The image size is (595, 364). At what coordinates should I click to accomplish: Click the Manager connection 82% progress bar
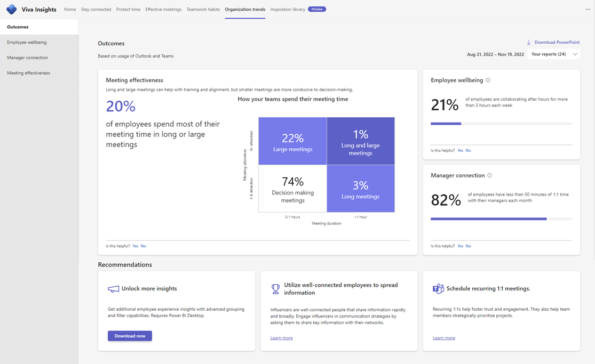[x=501, y=219]
